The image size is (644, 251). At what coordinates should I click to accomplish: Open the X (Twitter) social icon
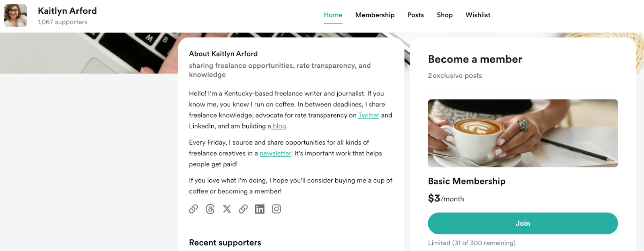(x=227, y=209)
